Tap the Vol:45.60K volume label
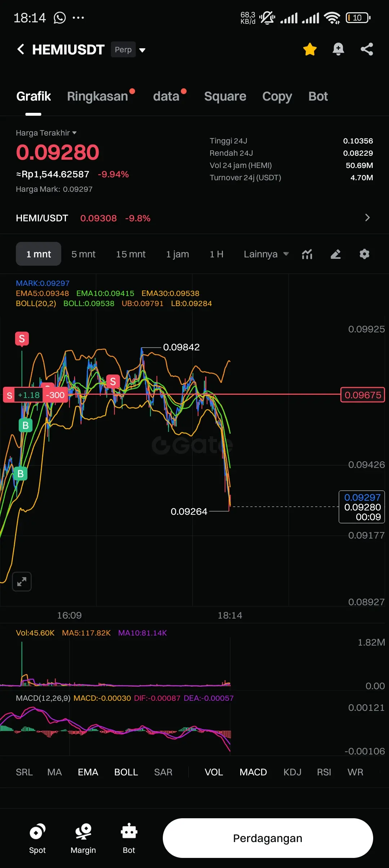Screen dimensions: 389x868 click(x=35, y=633)
